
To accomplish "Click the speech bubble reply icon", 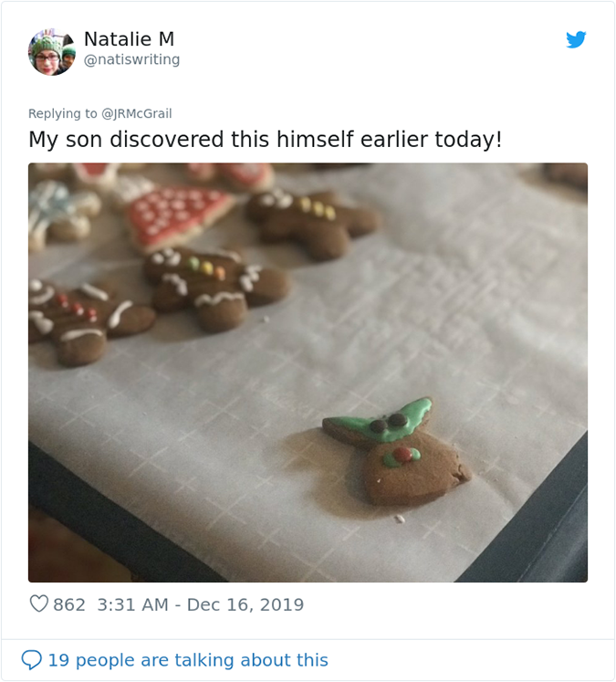I will pyautogui.click(x=31, y=660).
